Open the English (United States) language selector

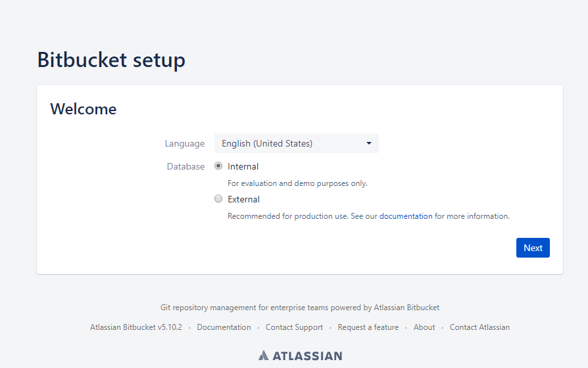pyautogui.click(x=296, y=143)
